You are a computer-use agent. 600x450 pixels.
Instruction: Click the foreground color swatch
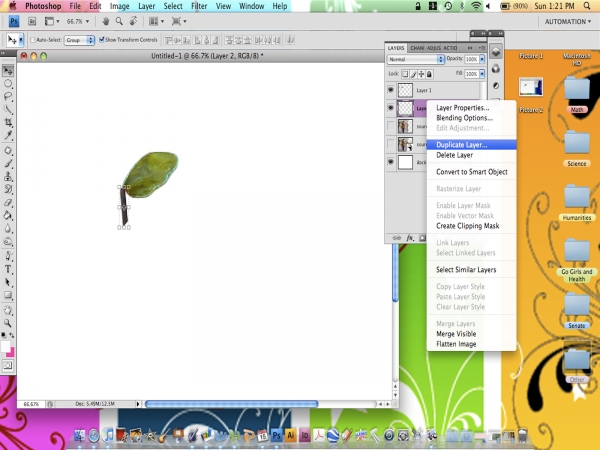5,347
